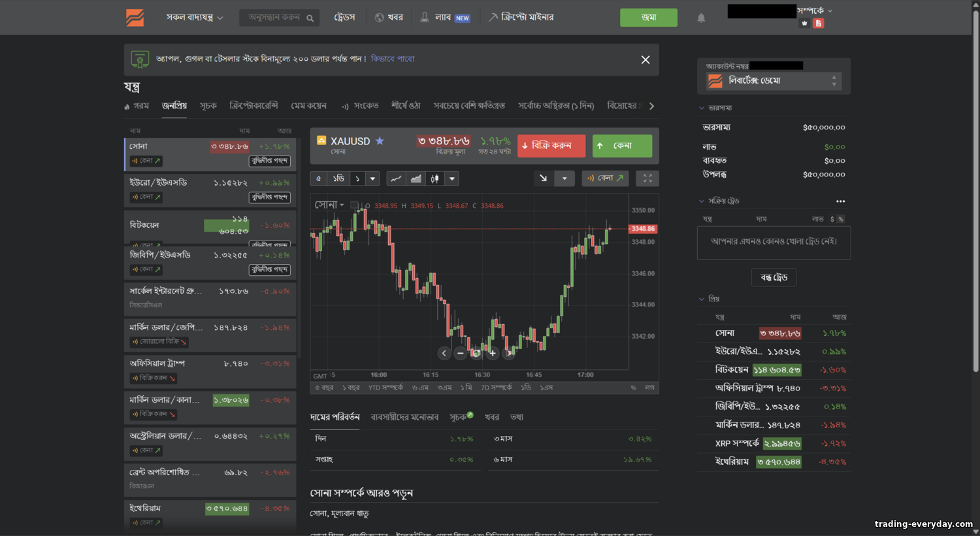Open the chart type dropdown arrow

452,178
